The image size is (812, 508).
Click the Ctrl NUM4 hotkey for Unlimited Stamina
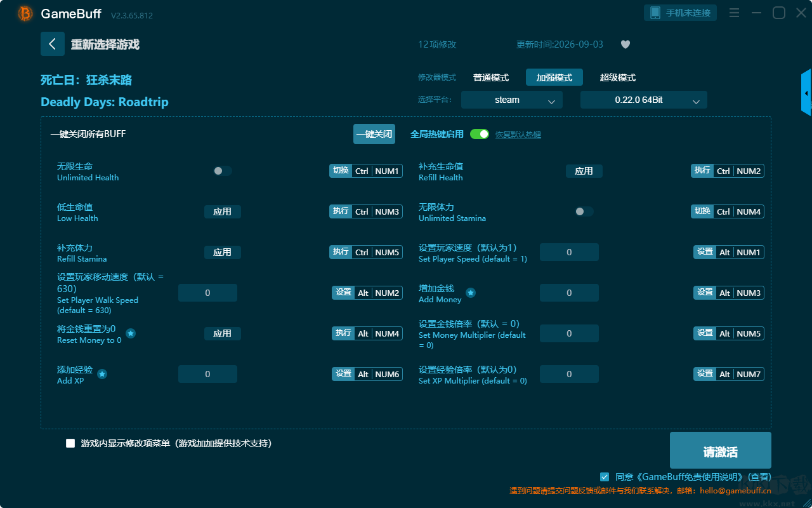[x=728, y=211]
